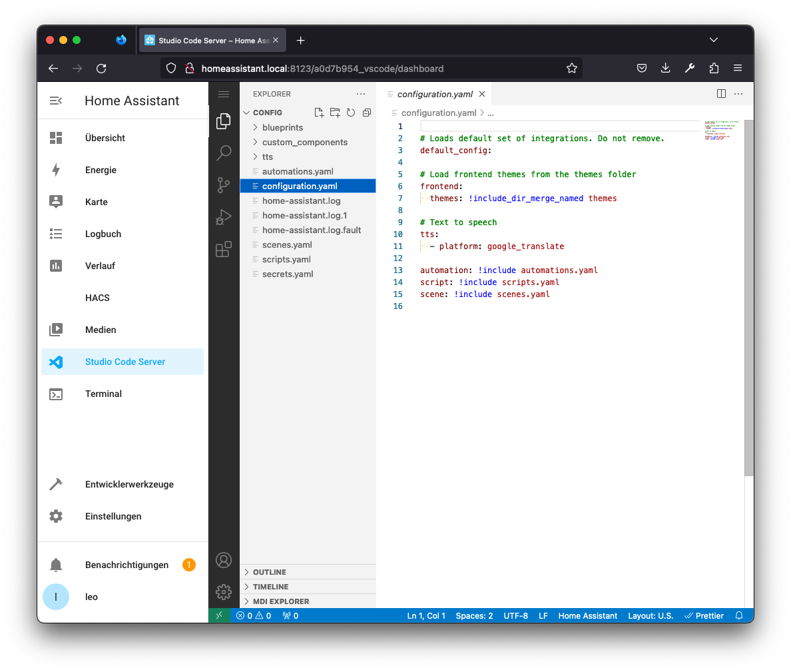Image resolution: width=791 pixels, height=672 pixels.
Task: Open the Accounts icon in activity bar
Action: (224, 560)
